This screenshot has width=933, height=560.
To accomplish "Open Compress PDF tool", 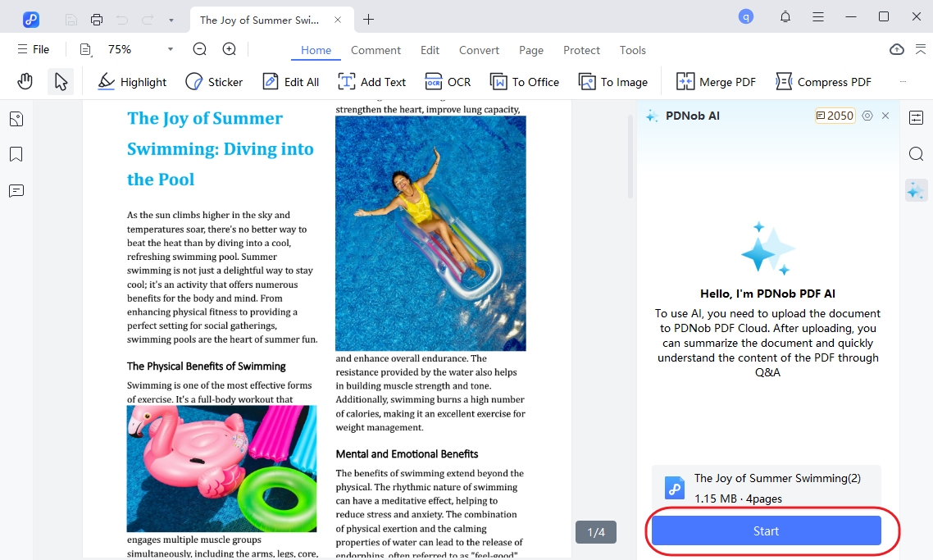I will click(822, 81).
